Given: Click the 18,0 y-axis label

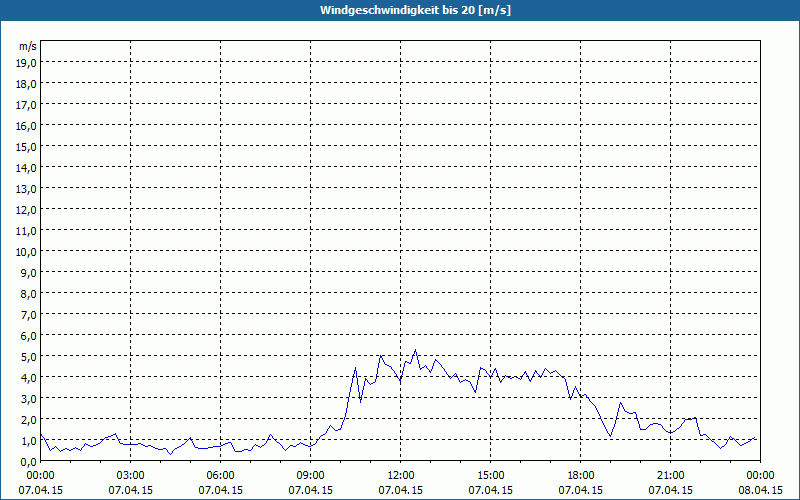Looking at the screenshot, I should [27, 84].
